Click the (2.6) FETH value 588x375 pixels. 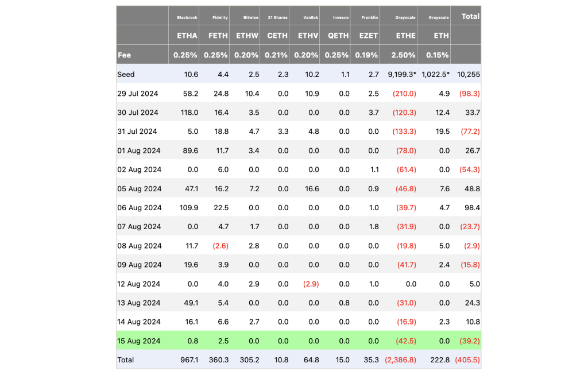(x=220, y=246)
